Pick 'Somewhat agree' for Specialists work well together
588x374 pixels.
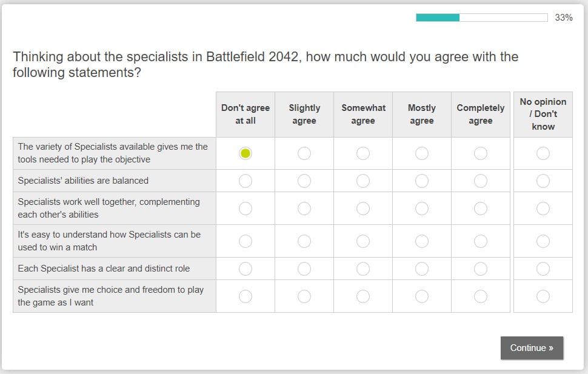[x=363, y=208]
